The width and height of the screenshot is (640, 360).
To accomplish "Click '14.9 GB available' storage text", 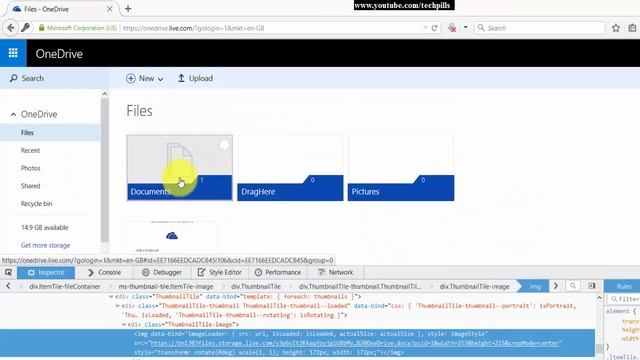I will (x=44, y=228).
